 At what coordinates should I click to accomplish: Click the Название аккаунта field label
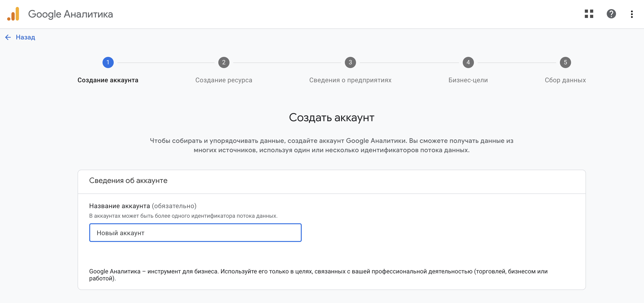click(120, 206)
